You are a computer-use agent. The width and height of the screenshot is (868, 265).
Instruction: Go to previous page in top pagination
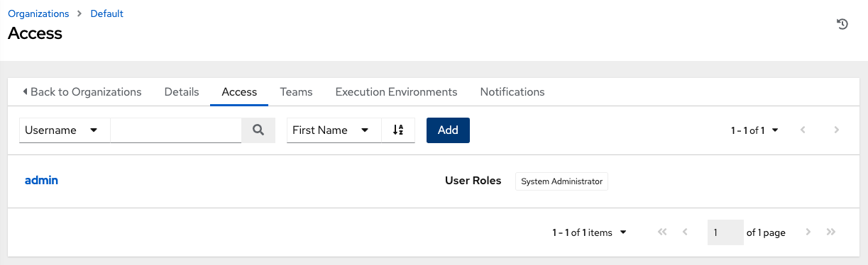point(803,130)
